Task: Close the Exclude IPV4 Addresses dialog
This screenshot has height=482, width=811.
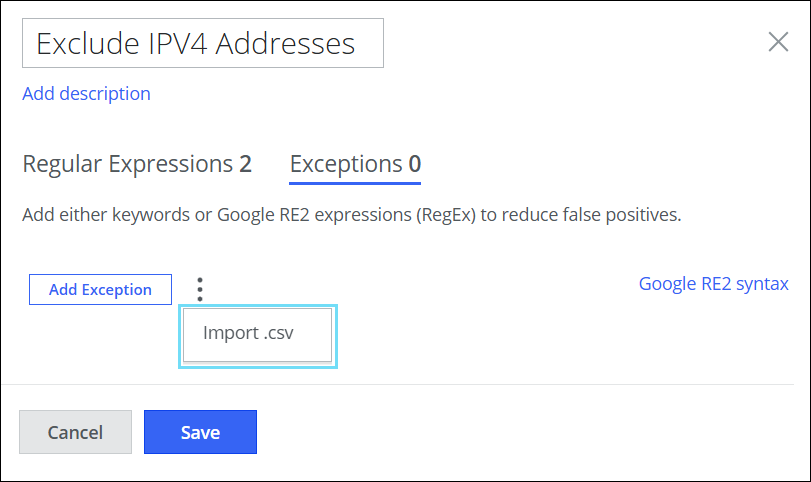Action: point(777,42)
